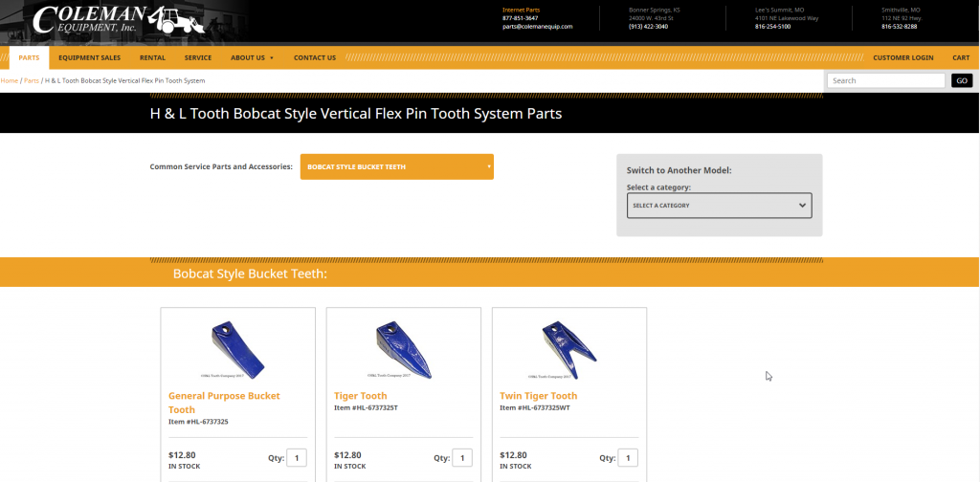Screen dimensions: 980x482
Task: Click Qty field for Tiger Tooth
Action: (x=462, y=458)
